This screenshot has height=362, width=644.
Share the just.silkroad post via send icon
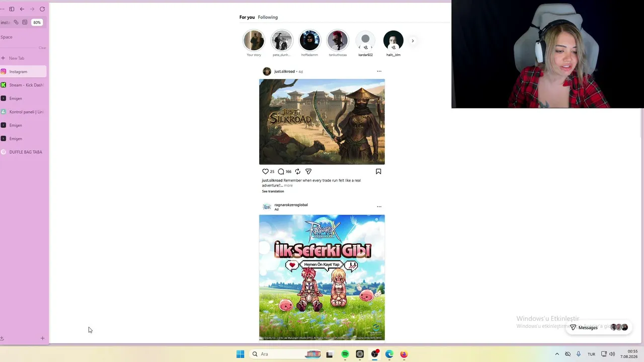tap(308, 171)
